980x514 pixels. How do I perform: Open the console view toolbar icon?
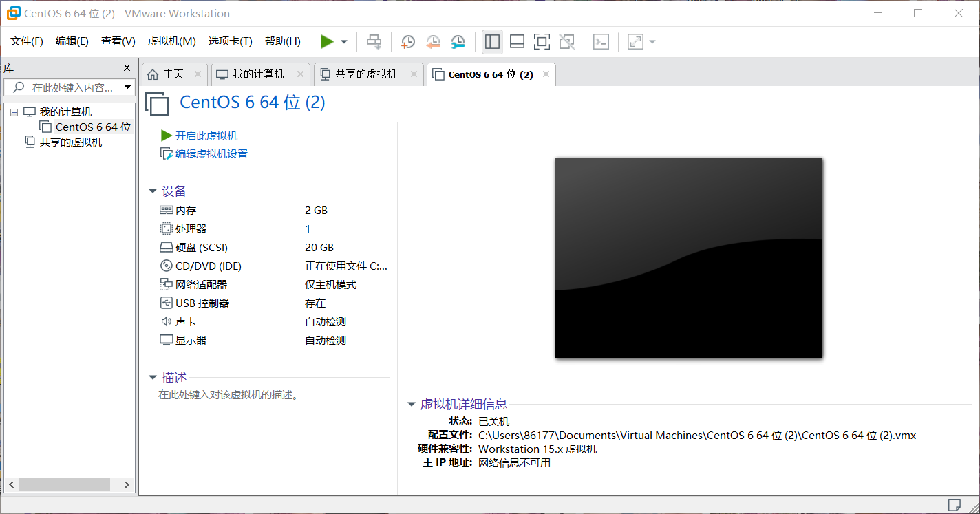tap(601, 42)
